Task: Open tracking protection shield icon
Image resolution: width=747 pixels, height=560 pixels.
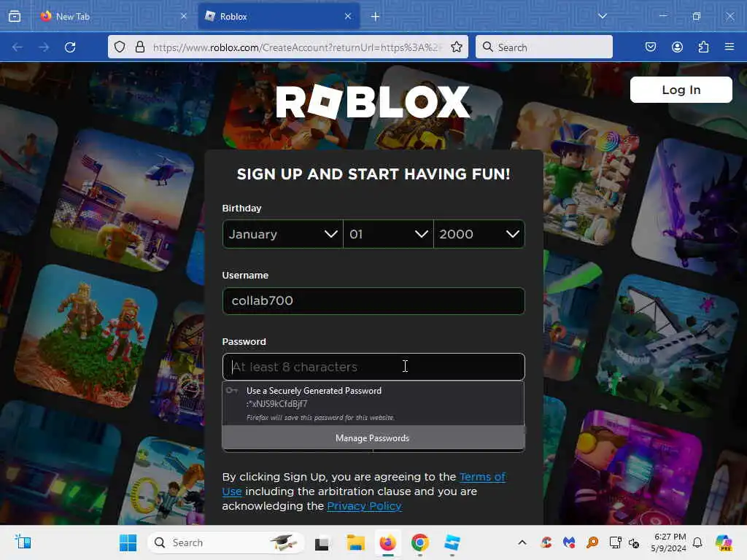Action: click(x=120, y=47)
